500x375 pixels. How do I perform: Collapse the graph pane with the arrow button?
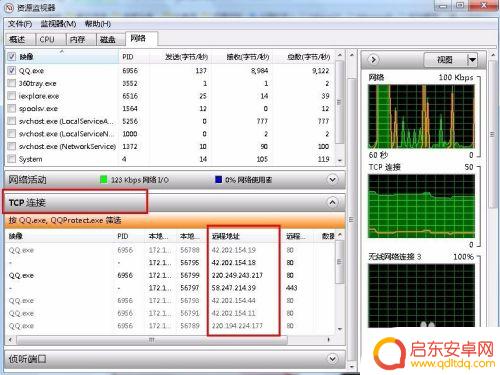373,60
